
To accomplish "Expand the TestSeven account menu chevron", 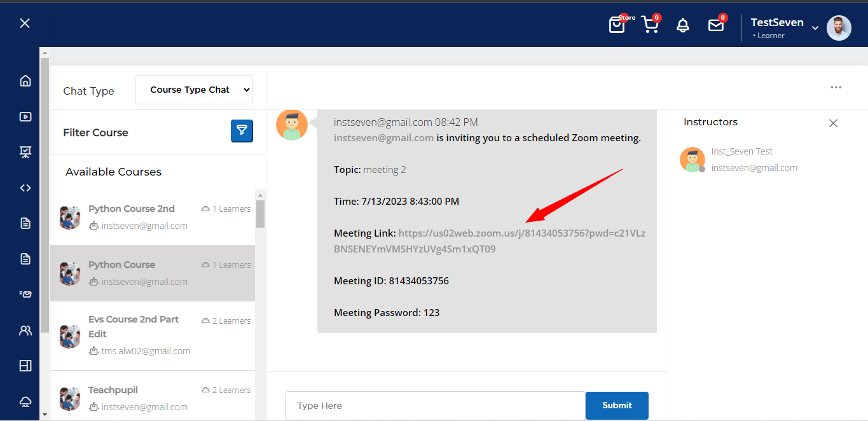I will (x=815, y=27).
